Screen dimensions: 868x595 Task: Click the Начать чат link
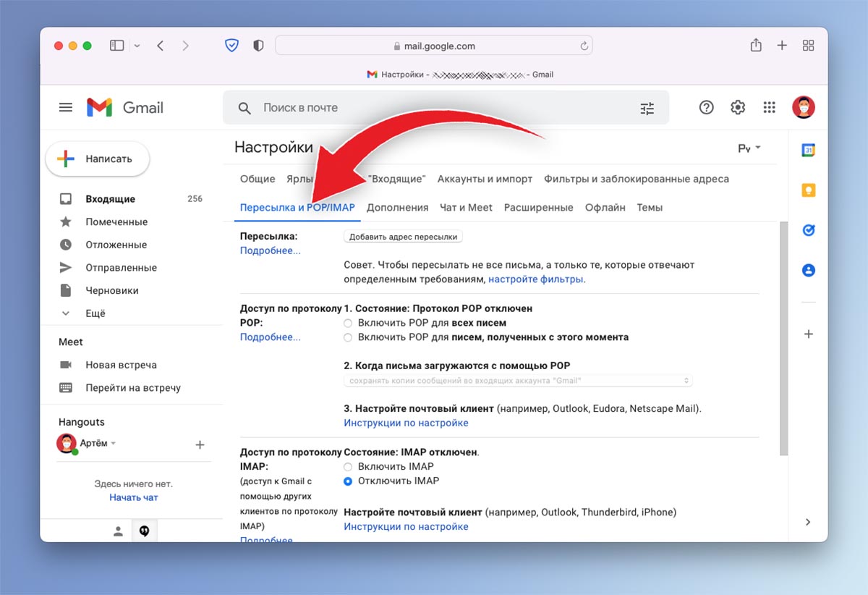click(x=134, y=497)
